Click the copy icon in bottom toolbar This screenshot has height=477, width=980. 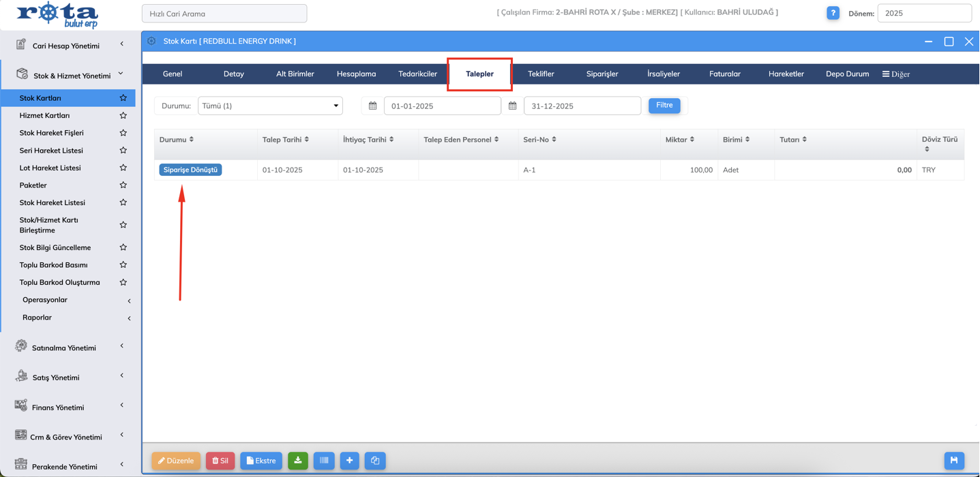coord(375,461)
